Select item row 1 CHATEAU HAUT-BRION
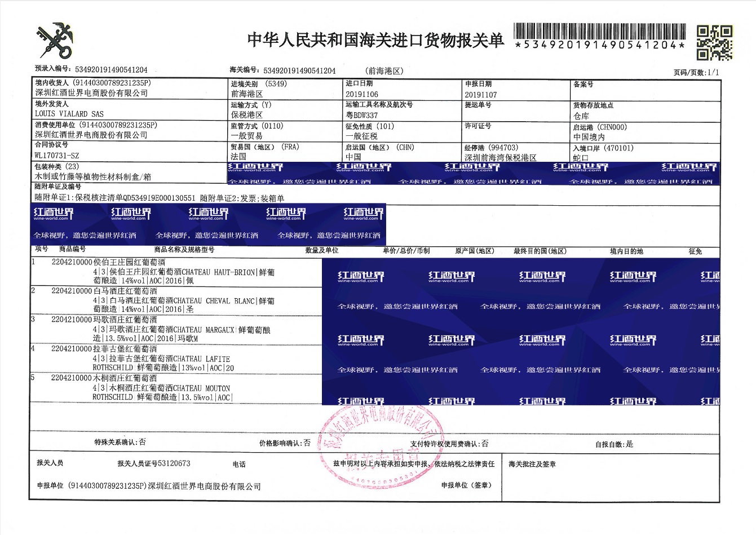 (183, 272)
